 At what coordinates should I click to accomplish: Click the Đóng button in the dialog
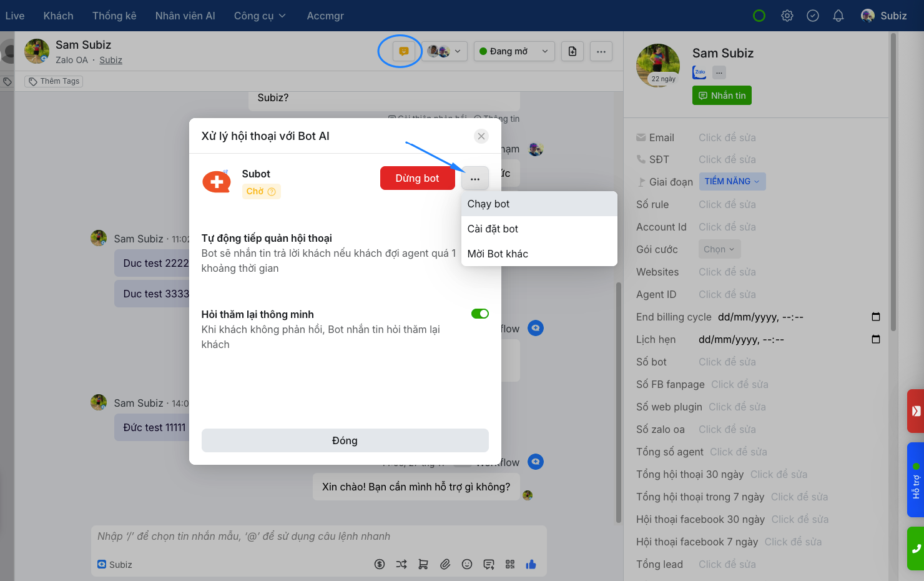pyautogui.click(x=345, y=440)
